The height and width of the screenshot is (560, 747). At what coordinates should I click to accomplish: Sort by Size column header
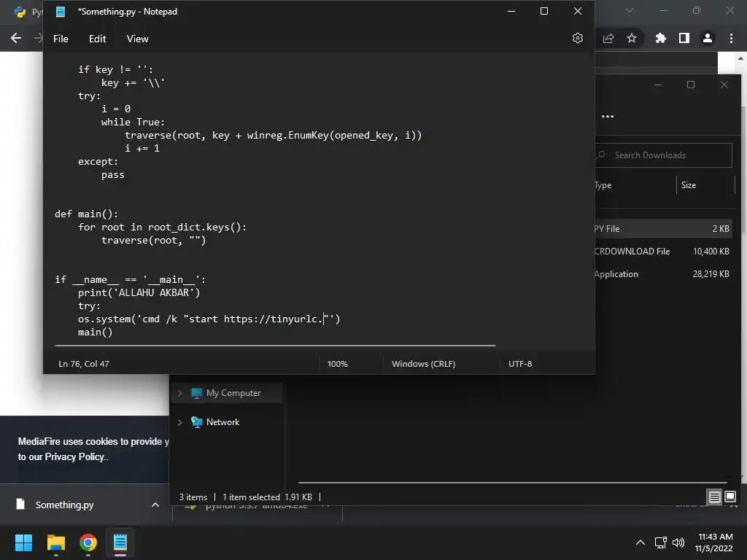click(x=689, y=185)
